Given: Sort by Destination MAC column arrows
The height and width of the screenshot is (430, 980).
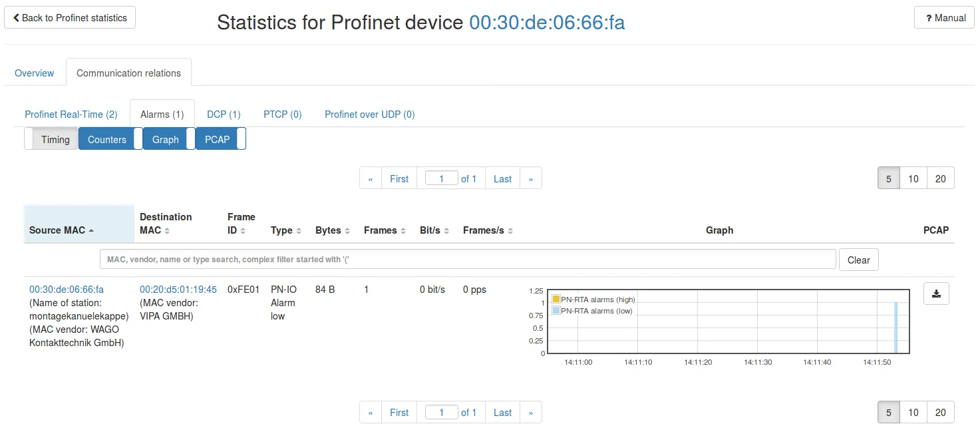Looking at the screenshot, I should (167, 230).
